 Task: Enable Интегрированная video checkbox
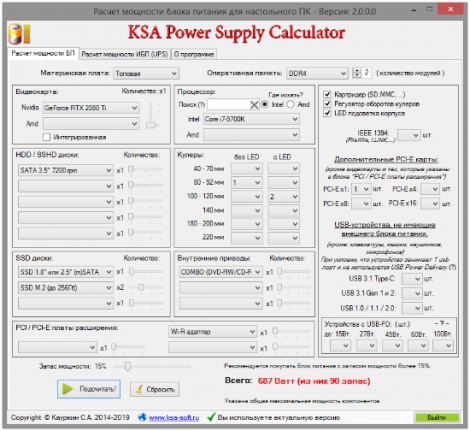[47, 137]
